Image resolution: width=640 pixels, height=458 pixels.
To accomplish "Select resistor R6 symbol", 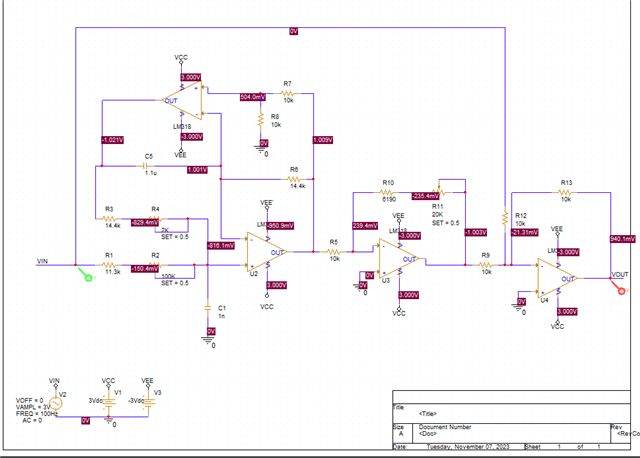I will pos(294,179).
